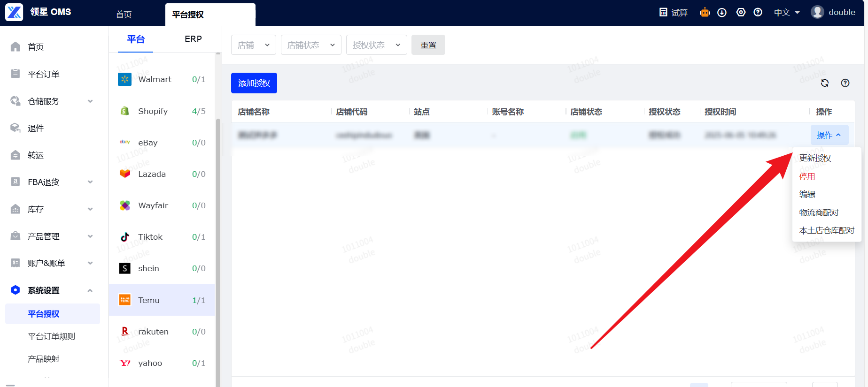This screenshot has width=868, height=387.
Task: Click the 授权时间 column header
Action: point(720,112)
